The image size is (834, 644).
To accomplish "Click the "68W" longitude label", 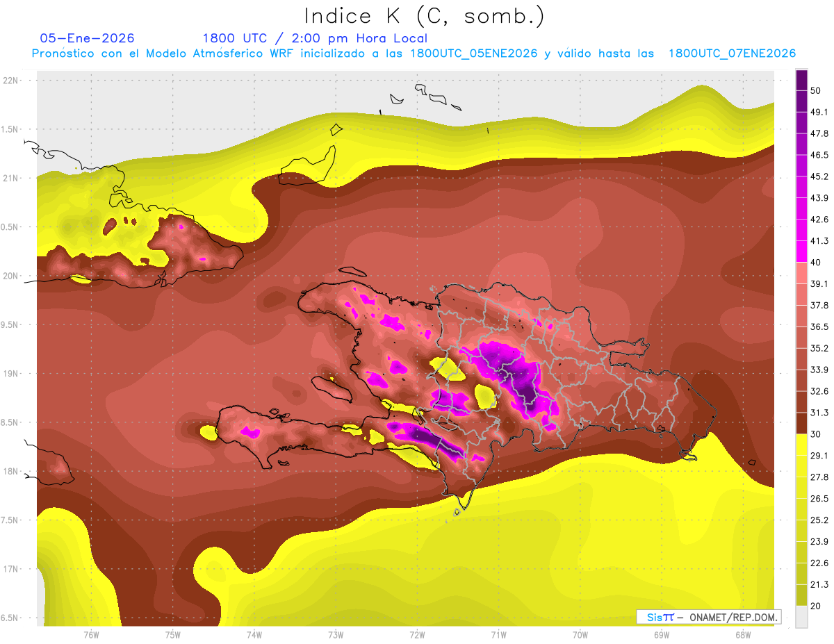I will (743, 635).
